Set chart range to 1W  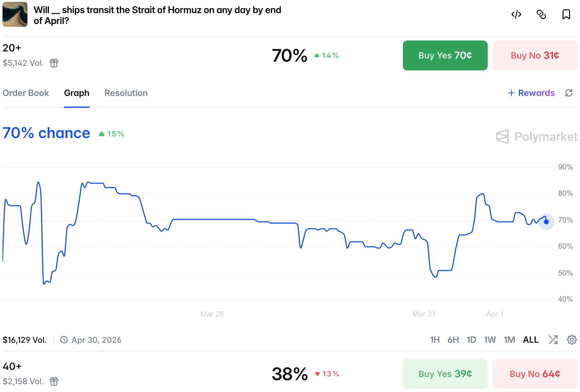tap(490, 340)
